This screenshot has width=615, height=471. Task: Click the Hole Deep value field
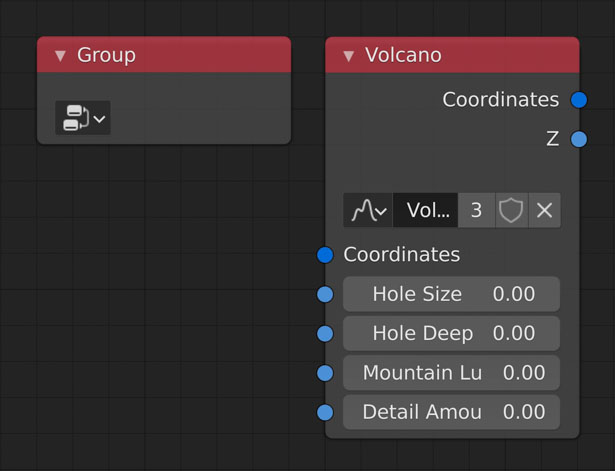click(451, 333)
